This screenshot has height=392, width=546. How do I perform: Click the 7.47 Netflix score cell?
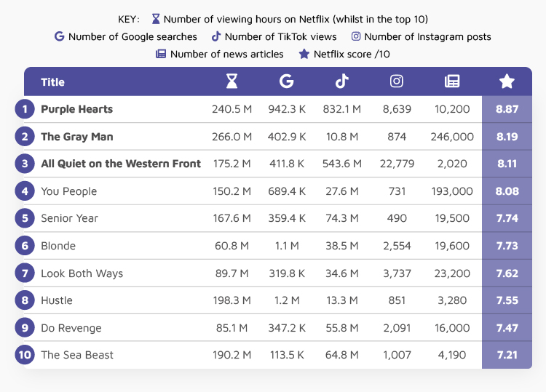tap(507, 328)
